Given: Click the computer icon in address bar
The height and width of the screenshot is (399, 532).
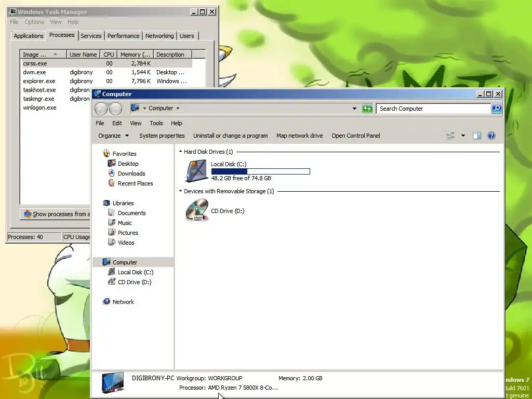Looking at the screenshot, I should pyautogui.click(x=135, y=108).
